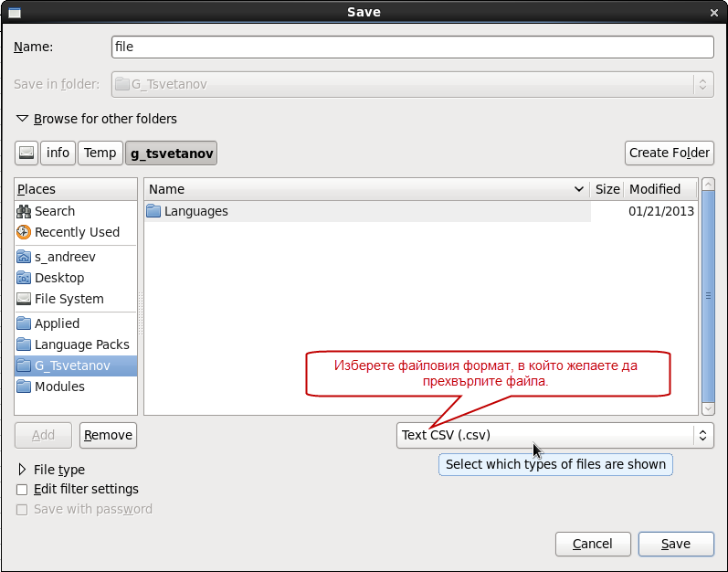Screen dimensions: 728x572
Task: Click the Name text input field
Action: click(x=411, y=47)
